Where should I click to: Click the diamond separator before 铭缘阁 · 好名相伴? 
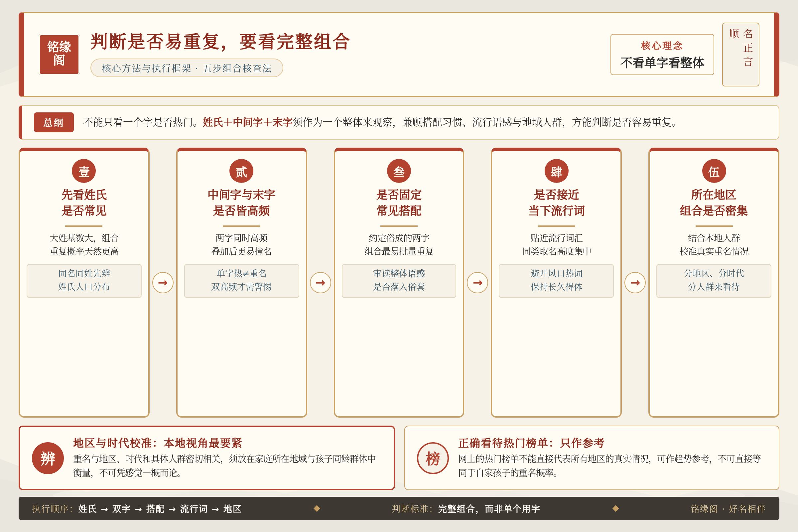(x=615, y=508)
